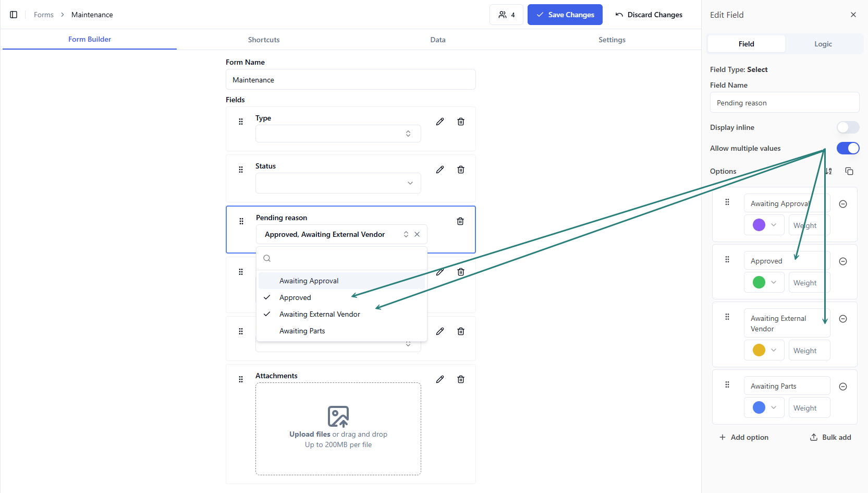Screen dimensions: 868x493
Task: Click the Bulk add button
Action: 830,437
